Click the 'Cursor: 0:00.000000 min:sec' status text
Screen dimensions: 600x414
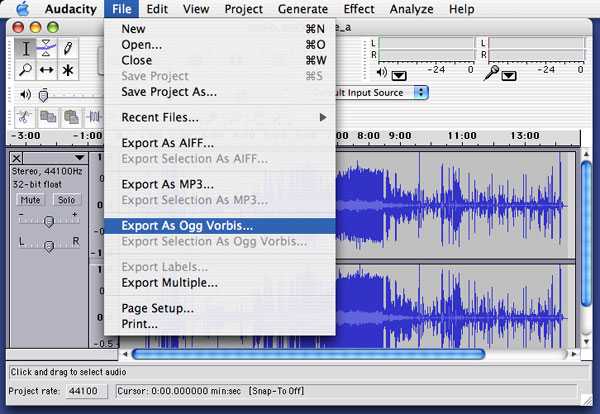click(179, 391)
